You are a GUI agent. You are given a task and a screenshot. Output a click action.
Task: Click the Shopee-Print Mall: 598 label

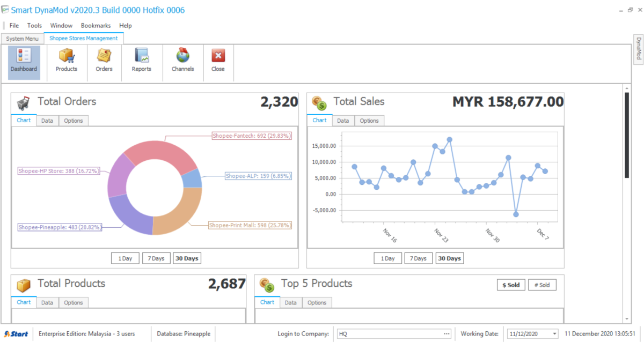coord(250,226)
